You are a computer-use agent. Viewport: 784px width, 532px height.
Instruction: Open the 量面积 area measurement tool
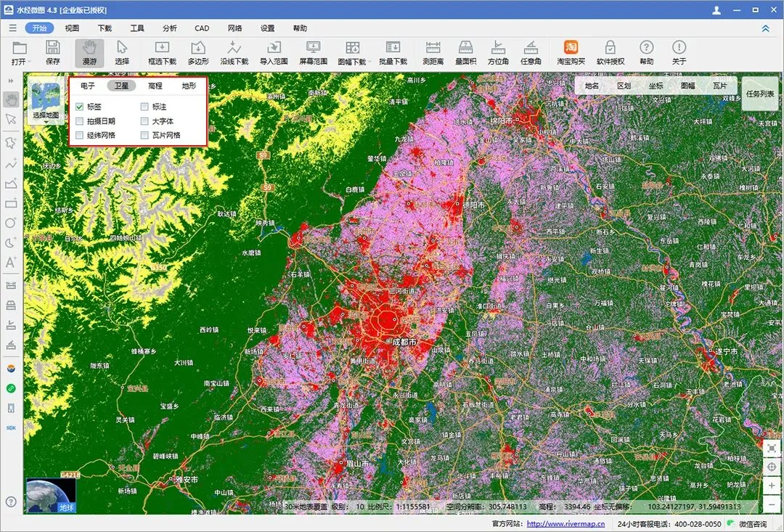pos(465,53)
